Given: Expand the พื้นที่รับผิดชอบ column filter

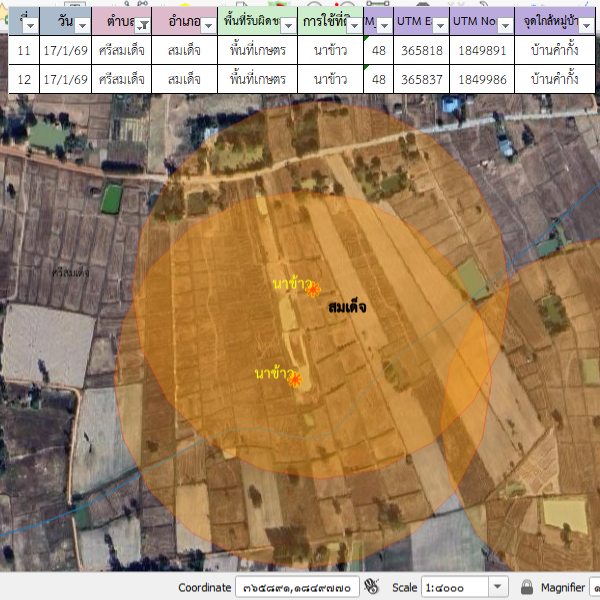Looking at the screenshot, I should (x=288, y=25).
